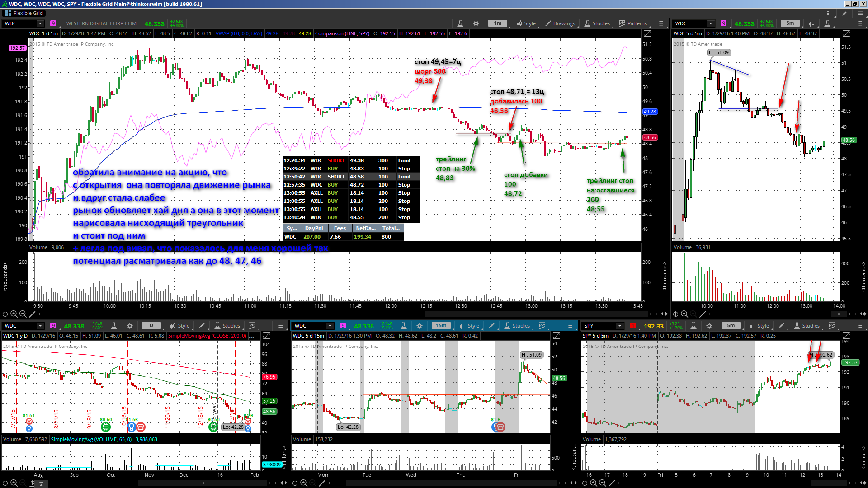Expand the main chart WDC symbol dropdown
The image size is (868, 488).
[40, 23]
